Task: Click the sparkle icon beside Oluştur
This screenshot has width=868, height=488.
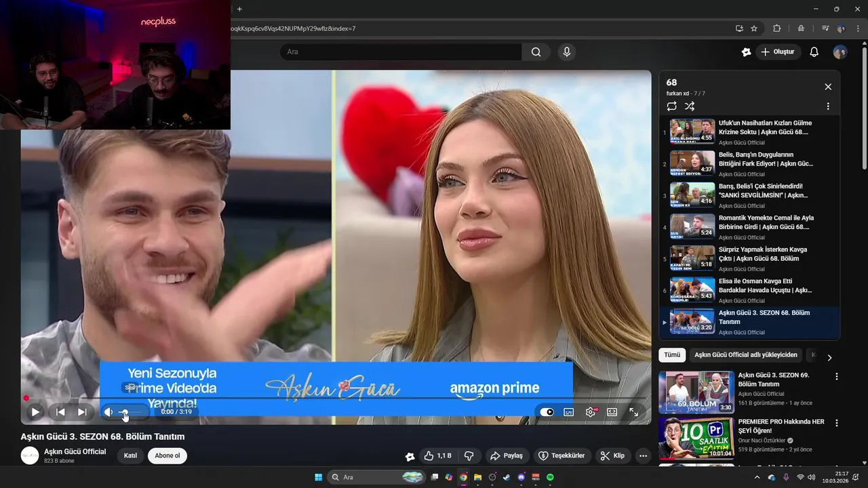Action: coord(746,52)
